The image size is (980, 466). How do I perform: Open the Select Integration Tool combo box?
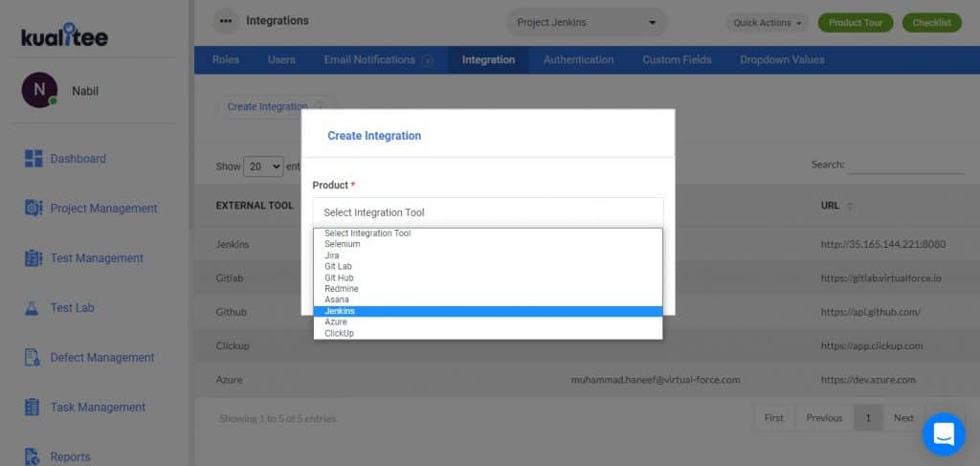coord(488,212)
